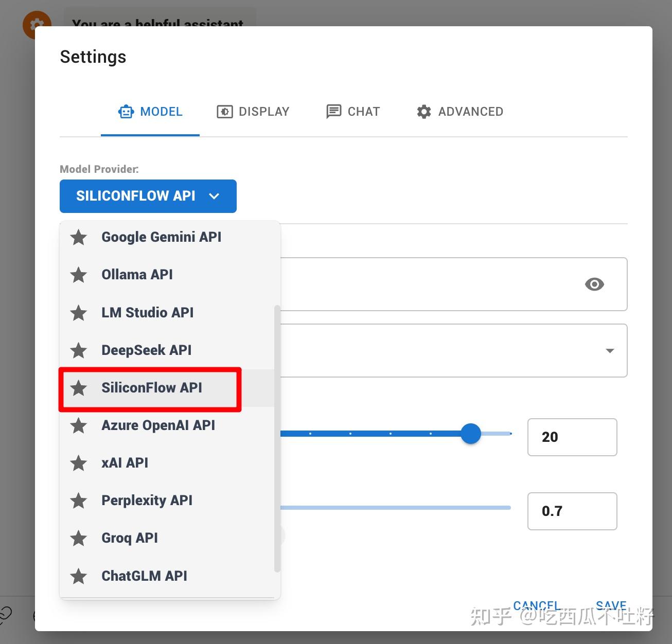Viewport: 672px width, 644px height.
Task: Click the star icon next to xAI API
Action: [x=79, y=463]
